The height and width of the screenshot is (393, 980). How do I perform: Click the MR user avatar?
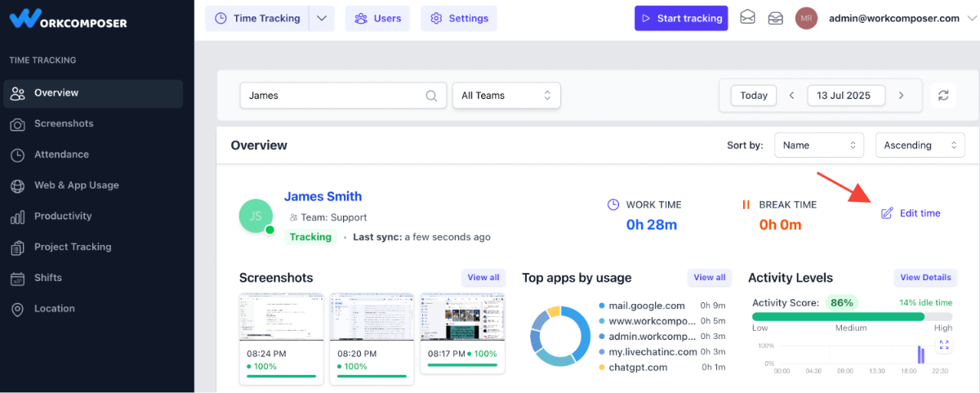click(x=806, y=18)
